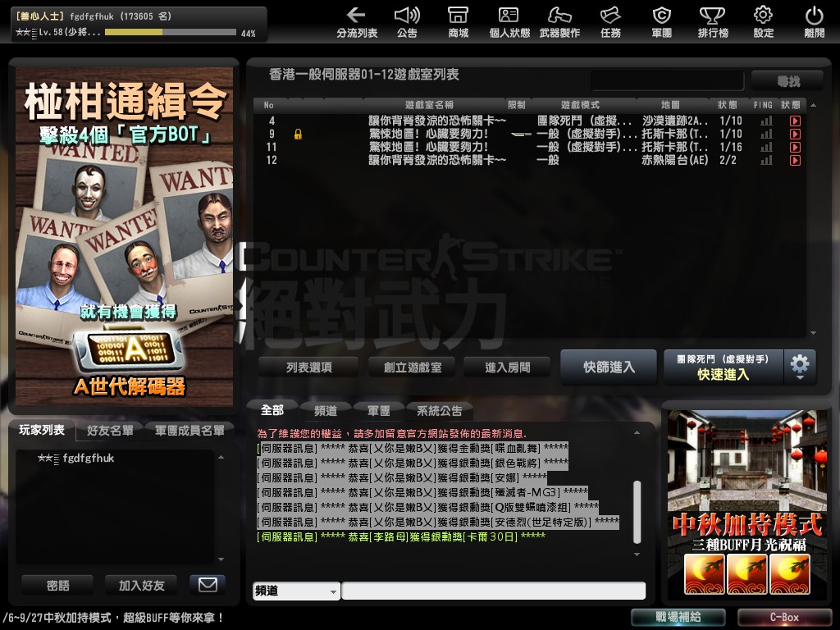840x630 pixels.
Task: Click 加入好友 add friend button
Action: pyautogui.click(x=141, y=585)
